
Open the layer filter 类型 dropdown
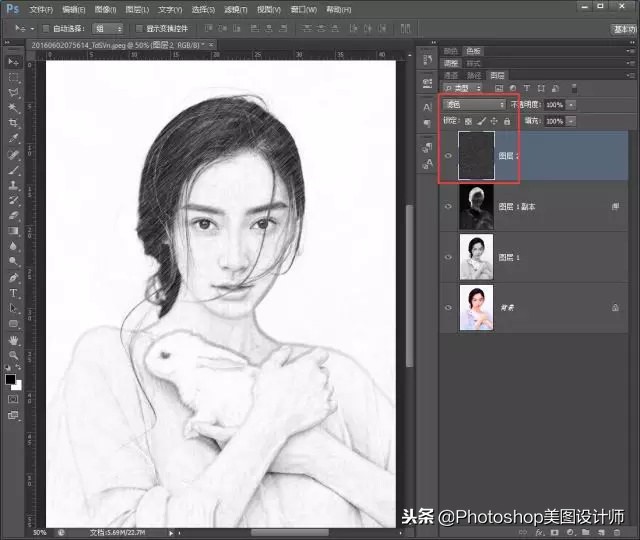(x=462, y=88)
